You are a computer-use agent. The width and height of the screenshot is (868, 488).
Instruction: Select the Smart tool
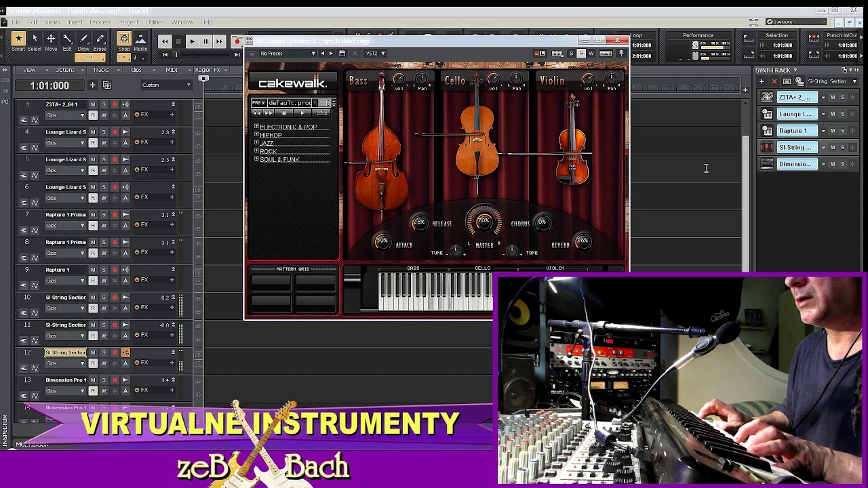coord(18,41)
